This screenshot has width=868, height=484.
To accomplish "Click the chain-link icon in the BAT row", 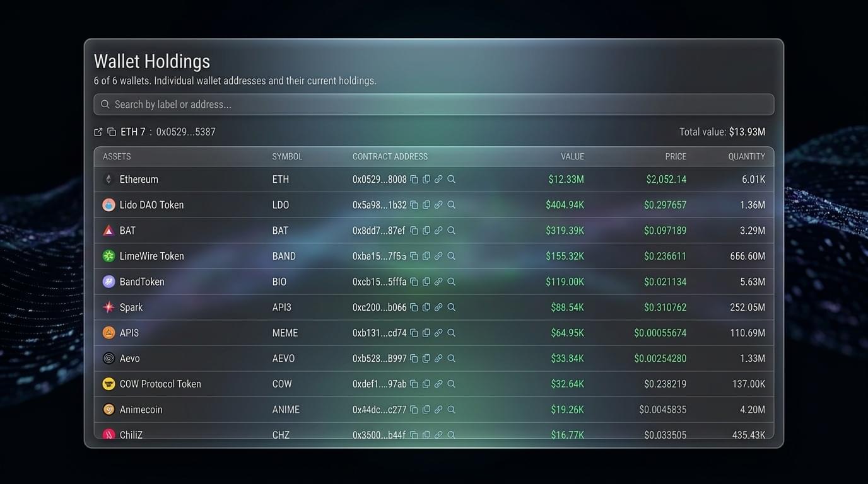I will [438, 231].
